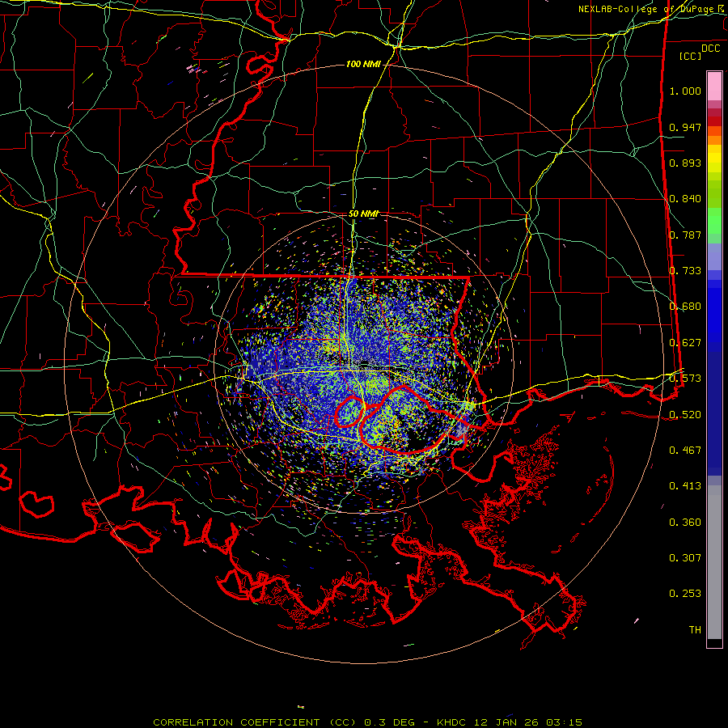
Task: Click the KHDC radar site identifier
Action: pos(452,722)
